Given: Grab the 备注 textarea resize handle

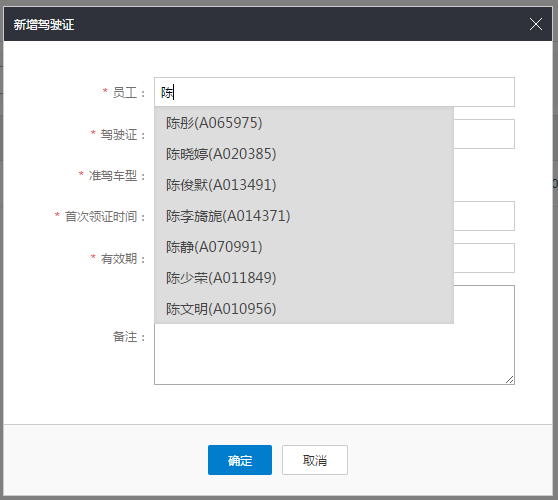Looking at the screenshot, I should [x=510, y=380].
